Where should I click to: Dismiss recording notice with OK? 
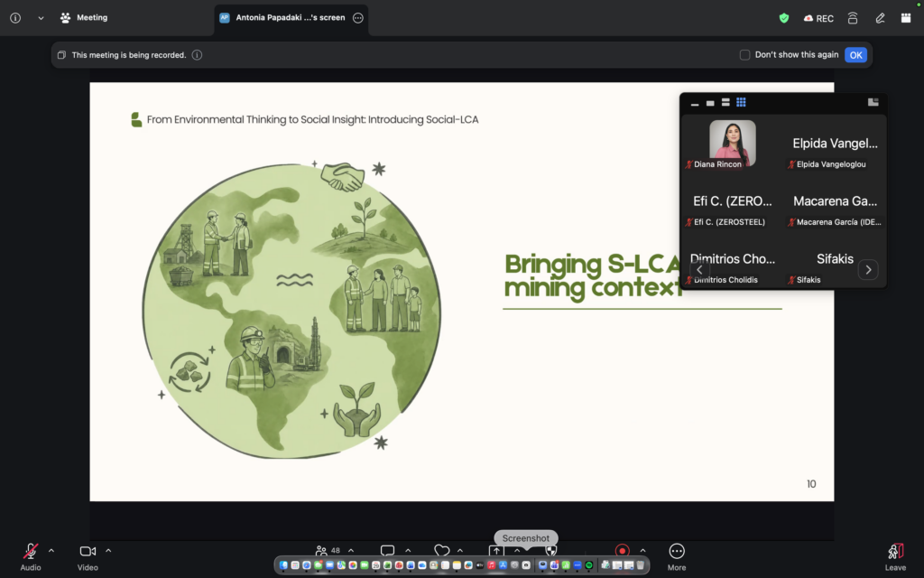[x=855, y=55]
